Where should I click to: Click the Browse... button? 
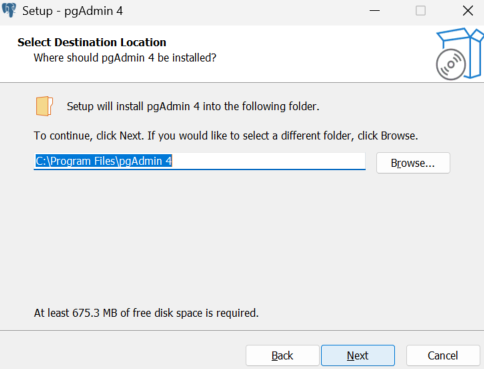413,163
